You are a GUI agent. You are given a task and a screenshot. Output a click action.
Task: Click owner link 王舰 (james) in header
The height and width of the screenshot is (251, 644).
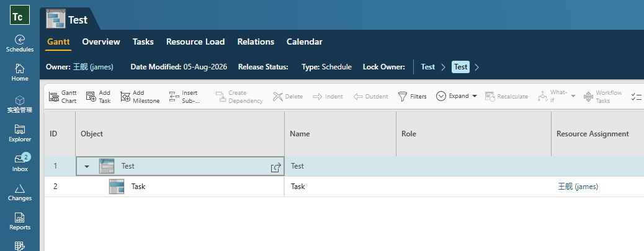tap(93, 67)
